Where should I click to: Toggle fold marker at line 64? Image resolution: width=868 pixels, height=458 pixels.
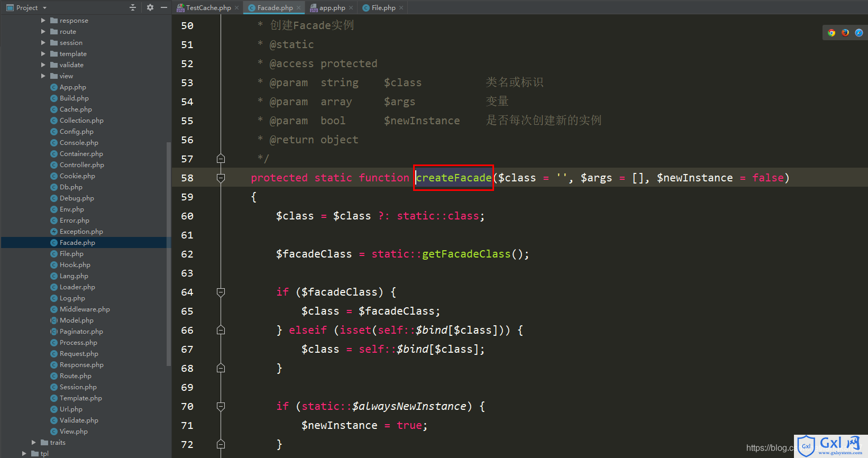pos(221,292)
